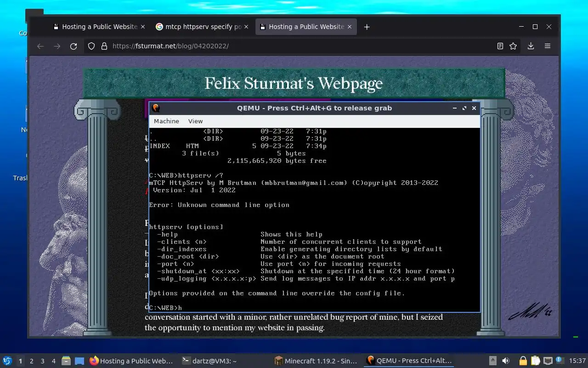
Task: Click the update notifier tray icon
Action: point(560,361)
